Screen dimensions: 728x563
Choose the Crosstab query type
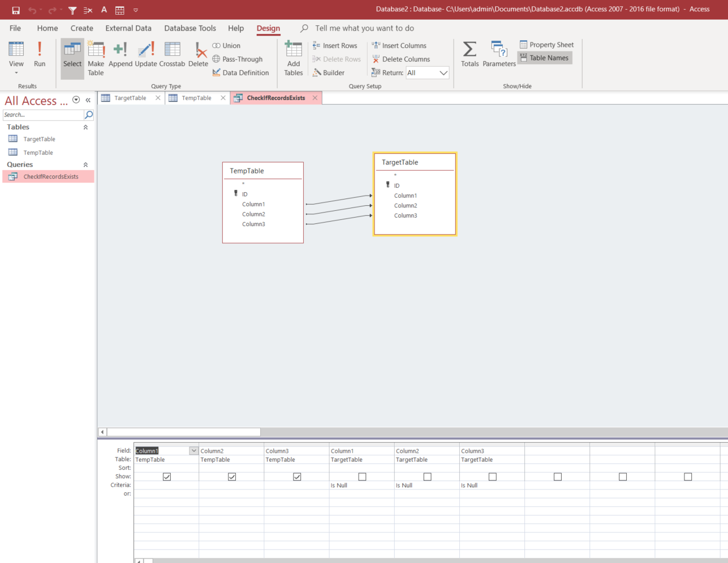point(172,54)
